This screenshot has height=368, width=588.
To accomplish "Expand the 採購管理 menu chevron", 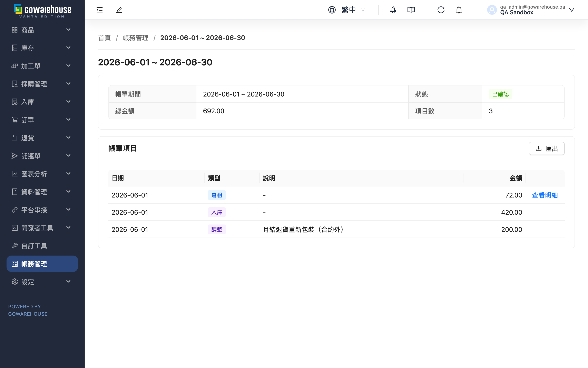I will point(69,83).
